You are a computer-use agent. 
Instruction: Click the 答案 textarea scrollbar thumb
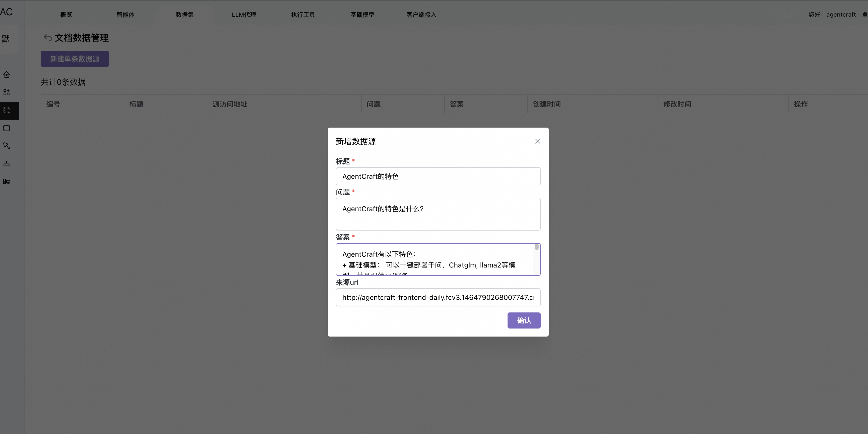click(536, 247)
